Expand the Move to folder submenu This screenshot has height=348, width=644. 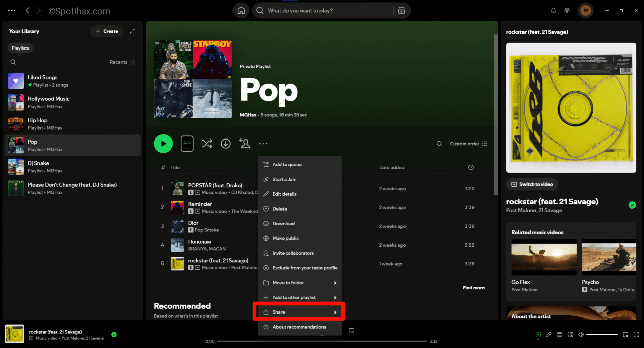click(x=300, y=283)
